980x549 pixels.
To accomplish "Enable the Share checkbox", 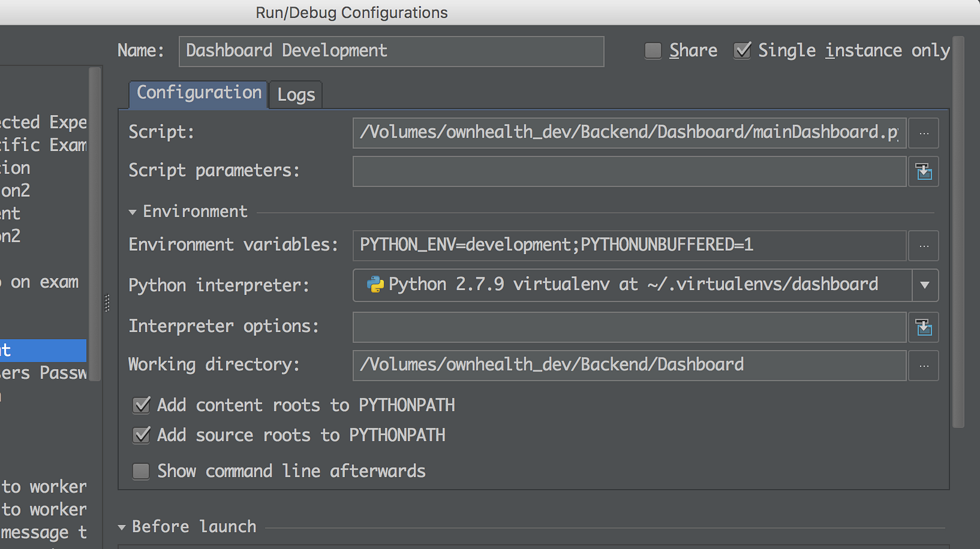I will pyautogui.click(x=653, y=51).
